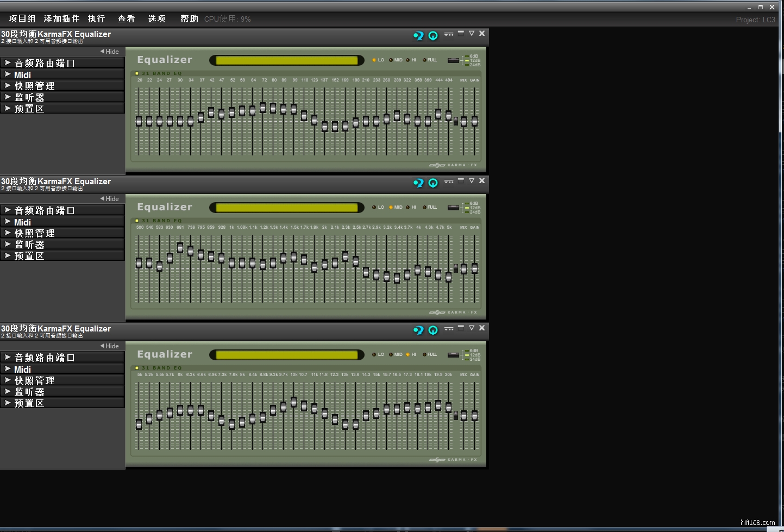Click the cyan power icon of second equalizer
The height and width of the screenshot is (532, 784).
click(x=433, y=183)
